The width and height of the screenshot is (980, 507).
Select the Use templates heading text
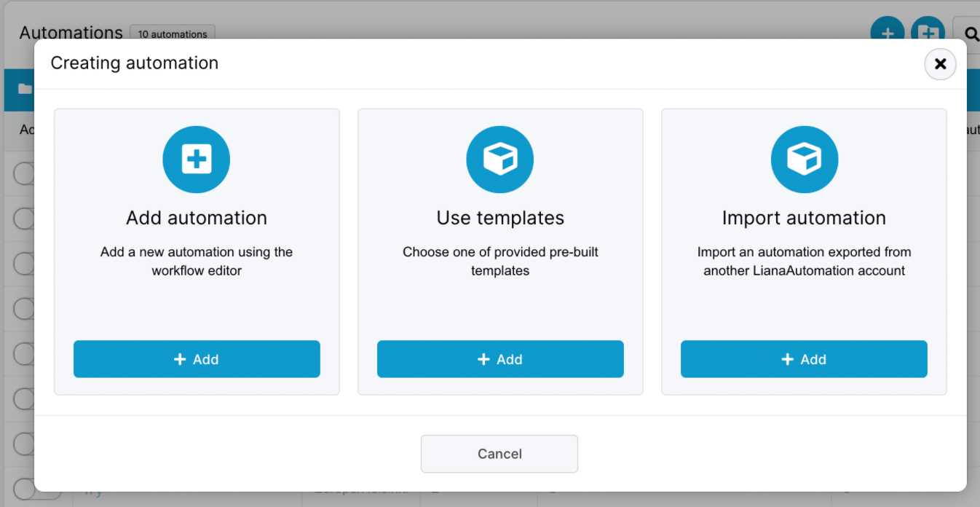click(499, 218)
